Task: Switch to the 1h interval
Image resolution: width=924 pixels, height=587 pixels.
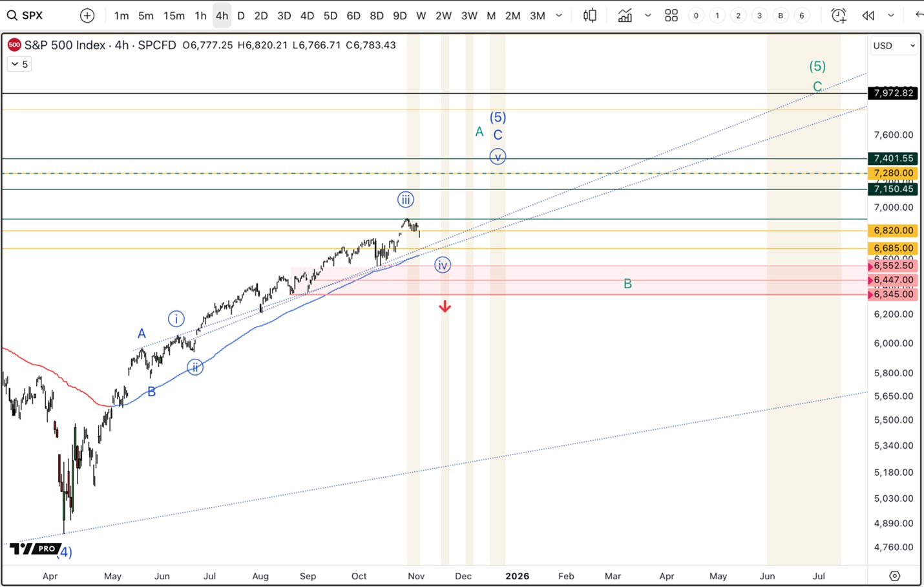Action: point(200,16)
